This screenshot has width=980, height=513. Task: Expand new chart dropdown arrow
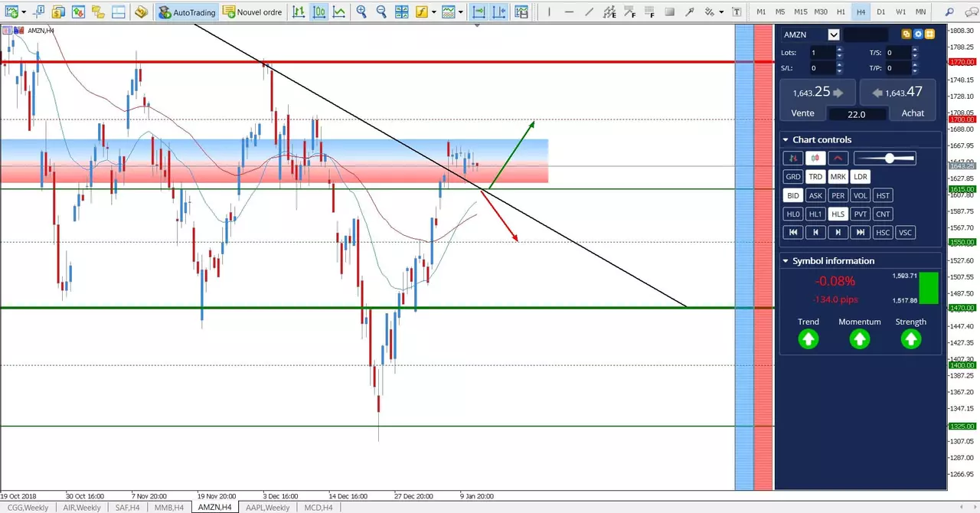click(24, 12)
